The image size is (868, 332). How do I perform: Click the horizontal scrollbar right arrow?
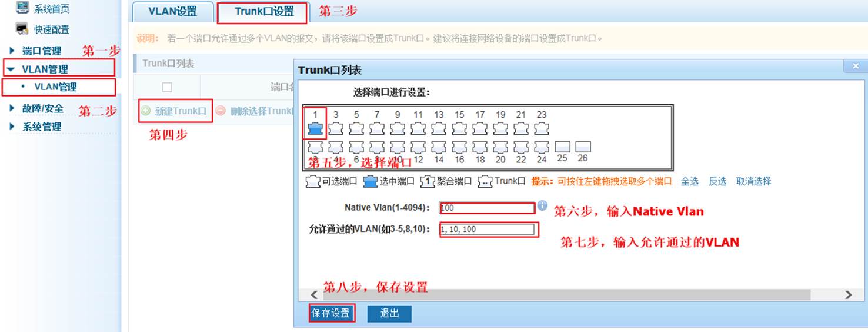click(848, 294)
